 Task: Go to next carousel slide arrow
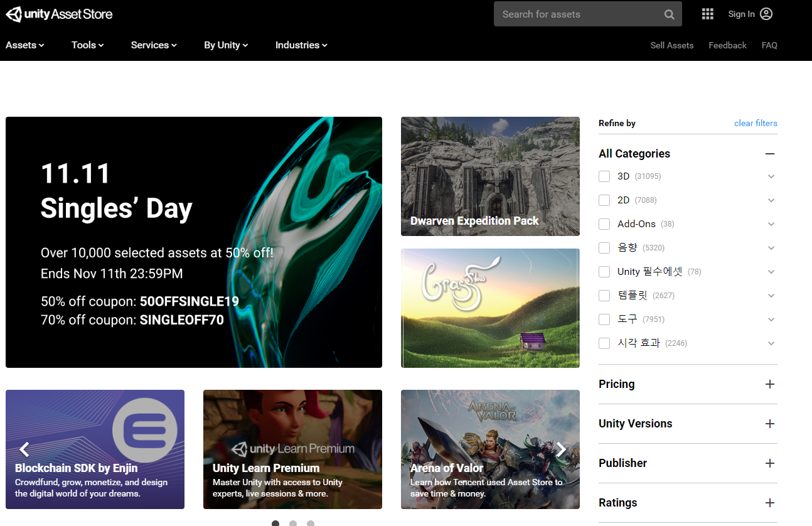coord(561,449)
